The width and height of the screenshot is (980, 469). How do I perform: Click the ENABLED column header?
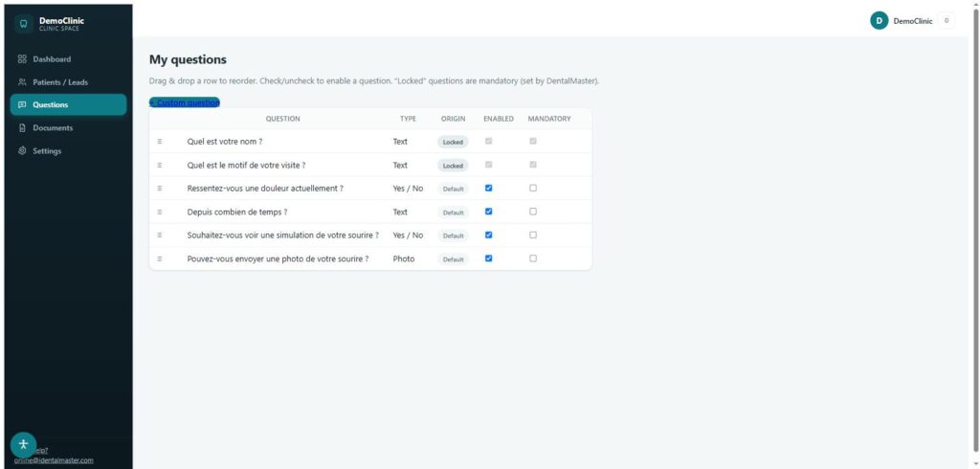(x=498, y=119)
